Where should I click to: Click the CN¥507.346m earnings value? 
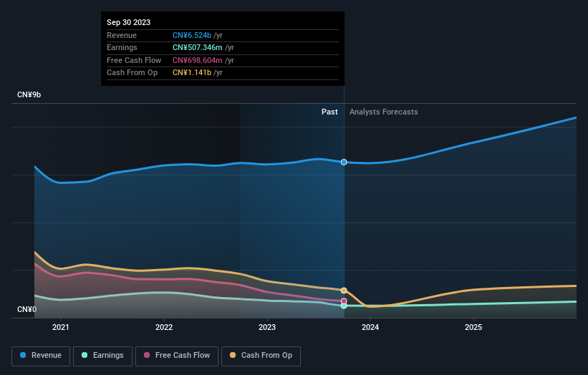click(x=198, y=47)
